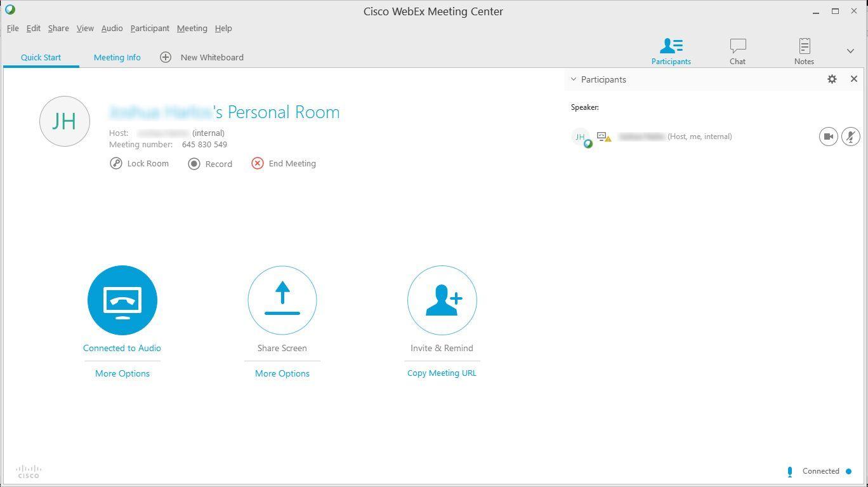
Task: Open the Participant menu
Action: point(150,29)
